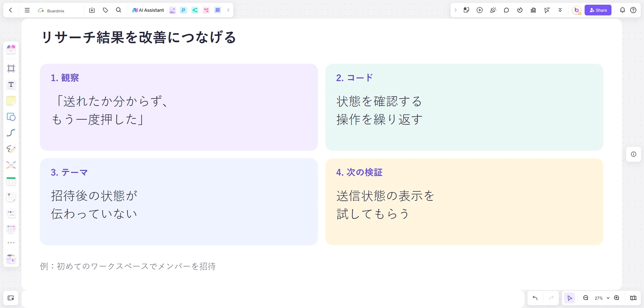Click the purple chat bubble icon
Screen dimensions: 644x308
(x=218, y=10)
